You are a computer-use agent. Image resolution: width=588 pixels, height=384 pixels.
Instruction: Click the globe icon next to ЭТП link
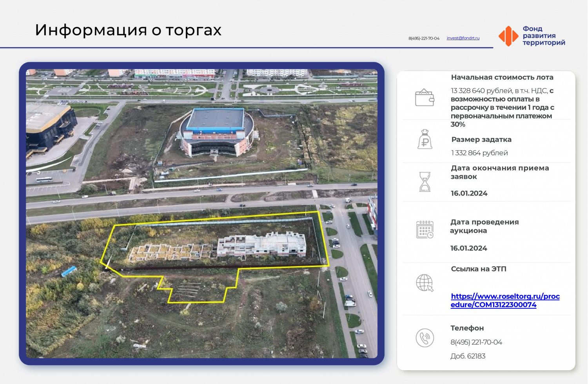(x=425, y=283)
